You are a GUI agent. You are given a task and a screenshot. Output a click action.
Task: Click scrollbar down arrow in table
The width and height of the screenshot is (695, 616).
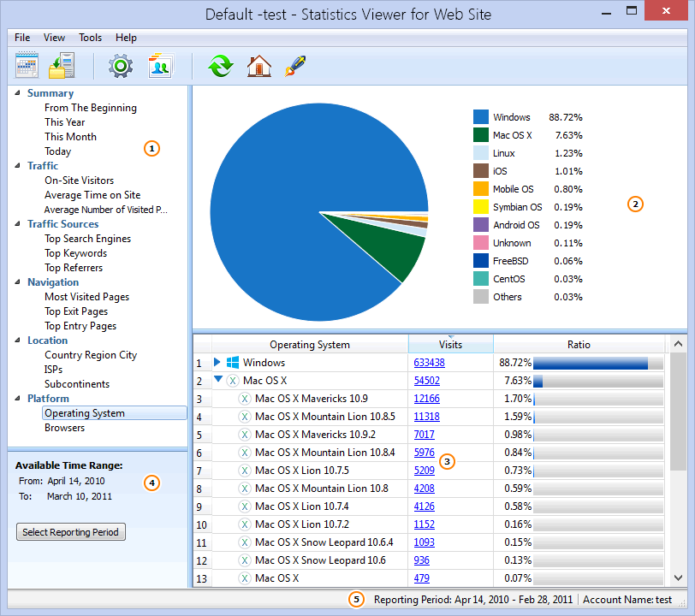678,577
